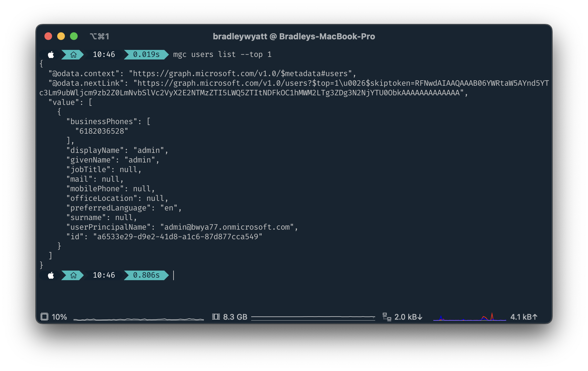Click the 0.806s duration segment

click(x=146, y=275)
